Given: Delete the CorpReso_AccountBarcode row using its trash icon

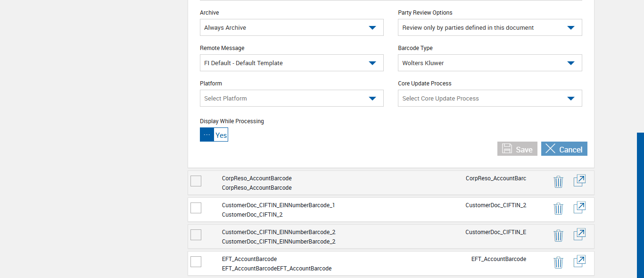Looking at the screenshot, I should point(558,182).
